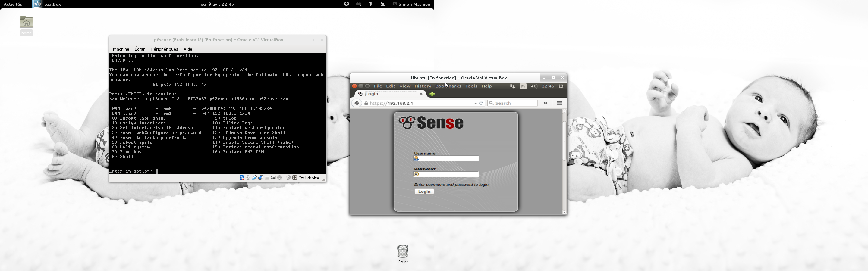Open the Aide menu in pfsense window

click(188, 49)
